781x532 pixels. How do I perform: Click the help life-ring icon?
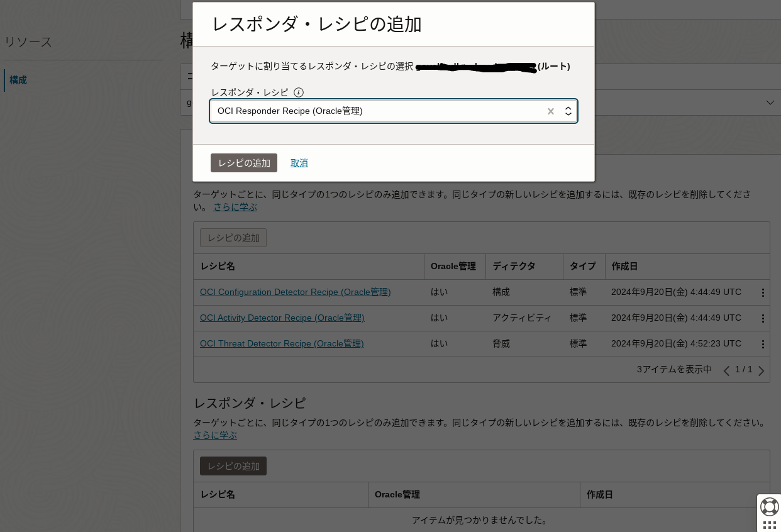point(770,507)
